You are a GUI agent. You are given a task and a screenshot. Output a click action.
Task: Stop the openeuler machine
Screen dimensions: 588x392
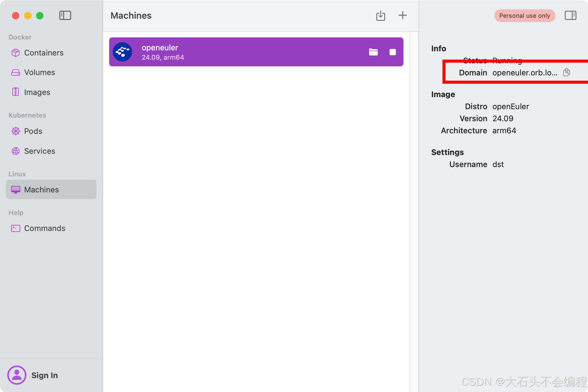click(x=393, y=52)
